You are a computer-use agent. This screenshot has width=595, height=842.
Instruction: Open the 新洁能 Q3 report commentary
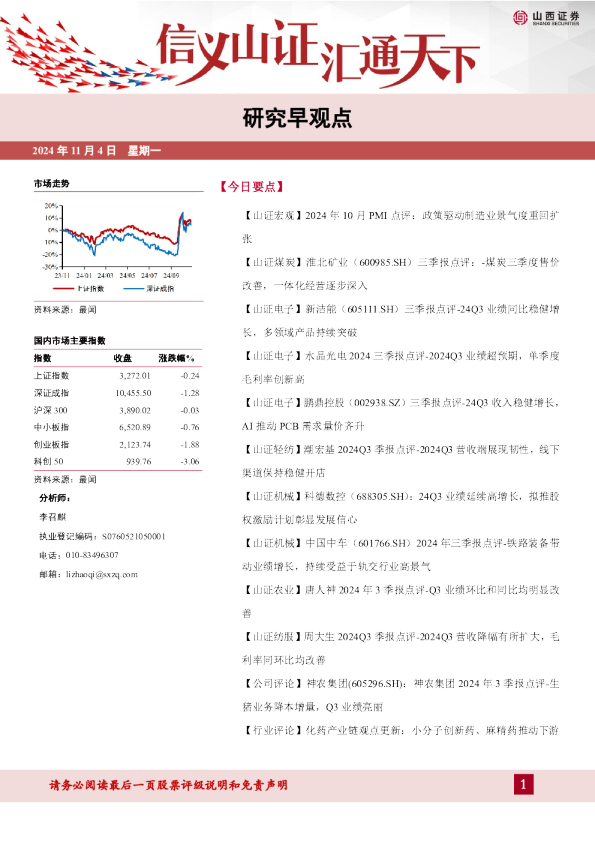pyautogui.click(x=401, y=321)
